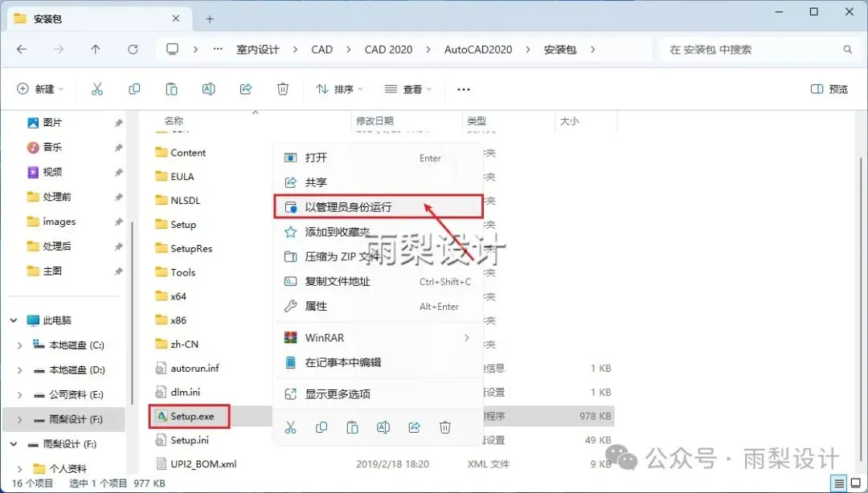Click 室内设计 in address breadcrumb
868x493 pixels.
[257, 49]
